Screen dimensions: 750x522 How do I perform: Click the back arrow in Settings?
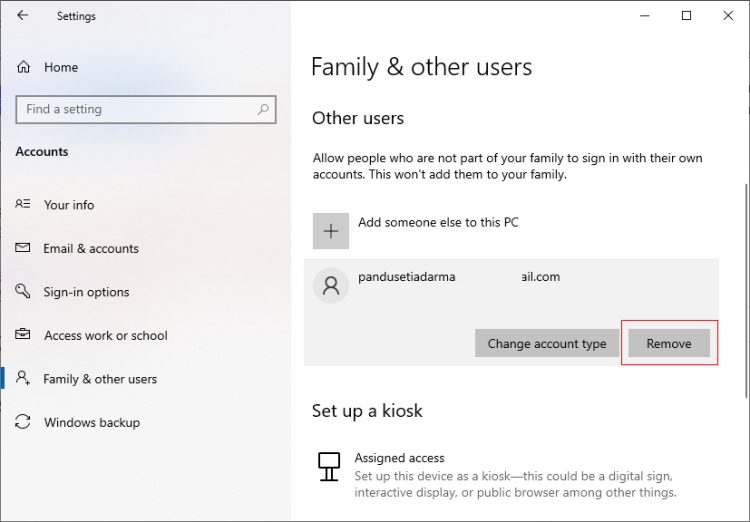tap(23, 16)
